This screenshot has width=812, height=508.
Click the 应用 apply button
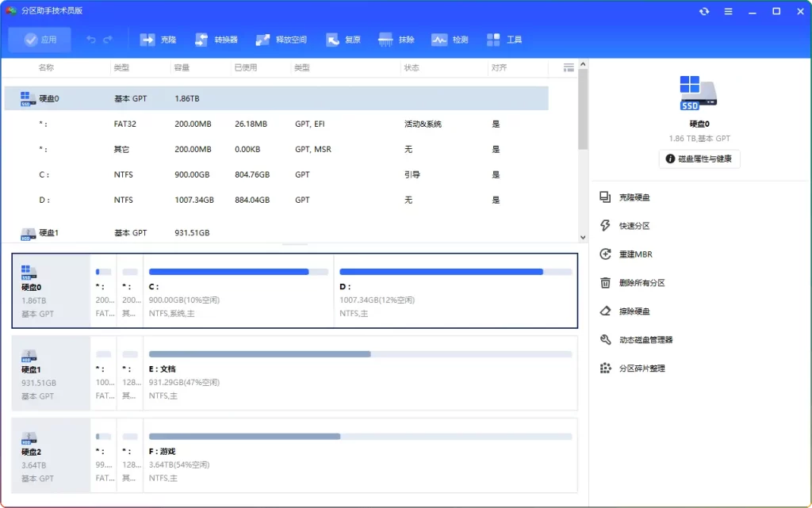click(x=40, y=40)
